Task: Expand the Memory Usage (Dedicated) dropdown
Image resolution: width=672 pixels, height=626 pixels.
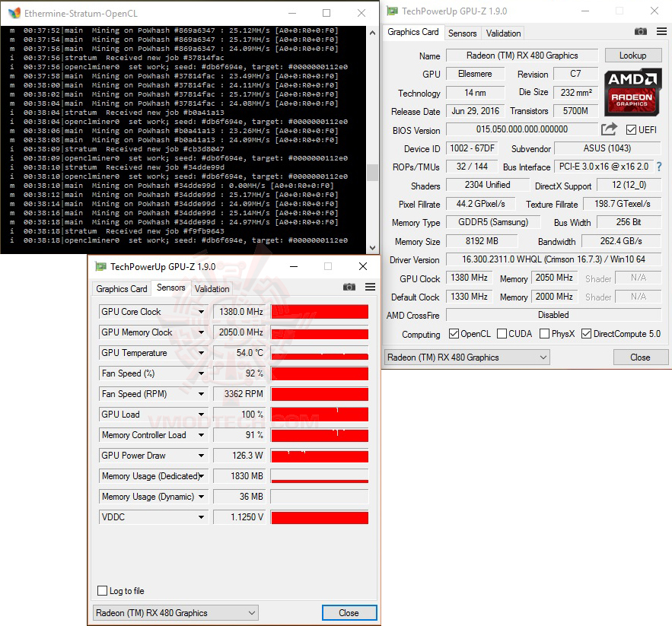Action: point(201,476)
